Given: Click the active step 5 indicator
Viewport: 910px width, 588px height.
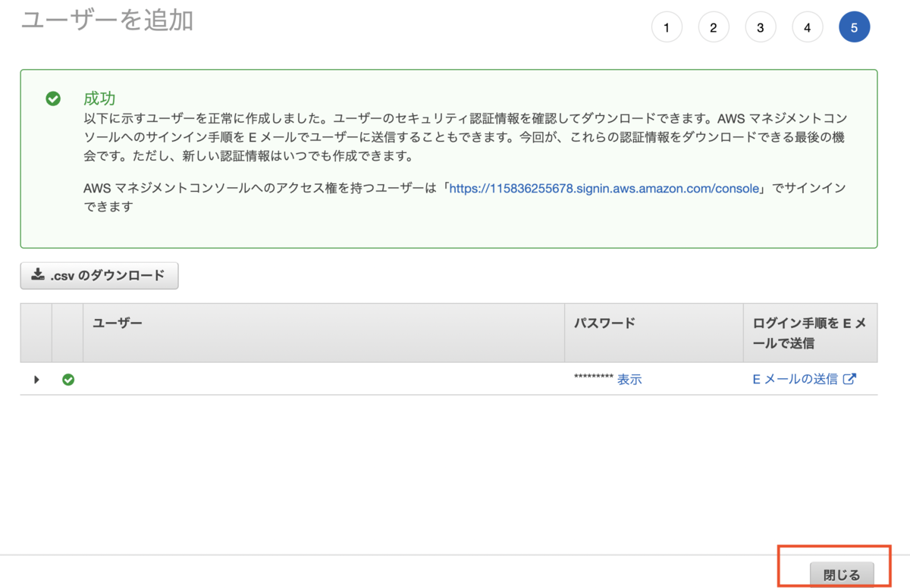Looking at the screenshot, I should pos(855,27).
